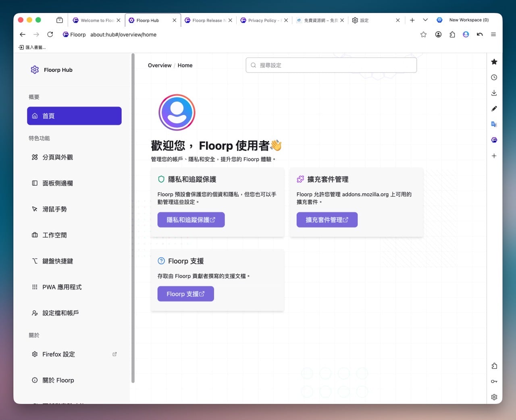Open 設定檔和帳戶 settings
The height and width of the screenshot is (420, 516).
pyautogui.click(x=74, y=313)
